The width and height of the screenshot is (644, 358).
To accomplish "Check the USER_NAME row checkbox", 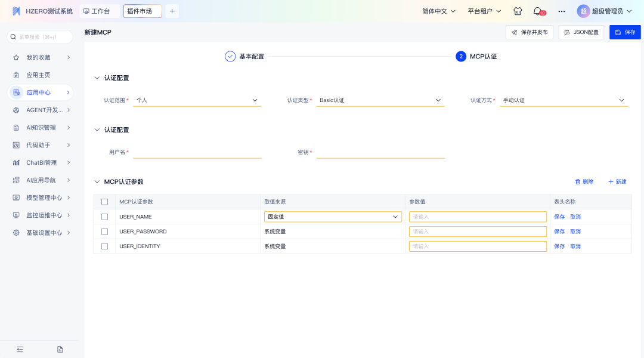I will [x=105, y=217].
